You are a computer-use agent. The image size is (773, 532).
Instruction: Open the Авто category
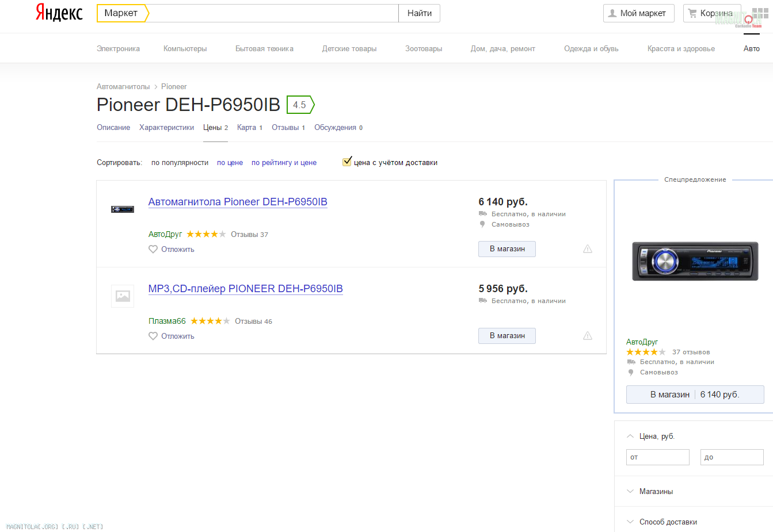coord(752,49)
